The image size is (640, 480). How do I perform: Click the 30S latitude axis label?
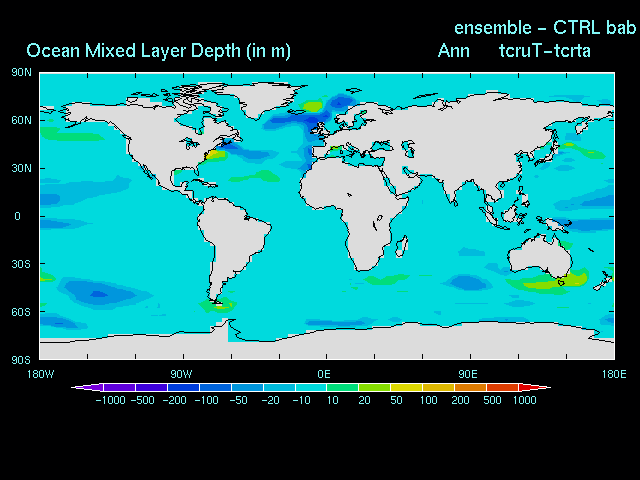pos(21,264)
